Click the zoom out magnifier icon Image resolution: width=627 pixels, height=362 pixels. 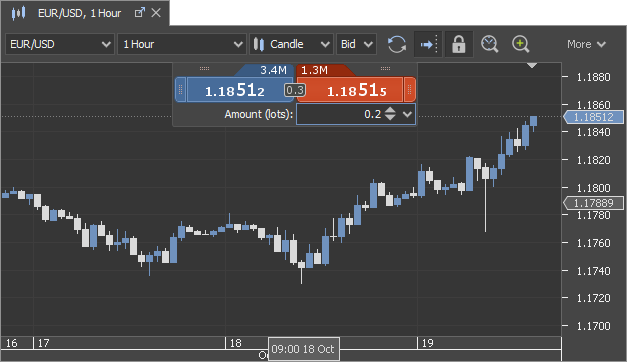point(489,44)
